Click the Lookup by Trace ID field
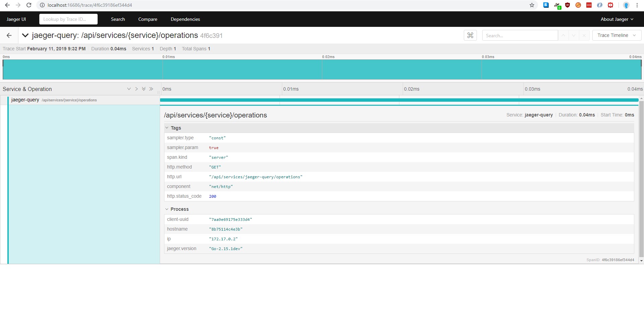644x336 pixels. (x=68, y=19)
